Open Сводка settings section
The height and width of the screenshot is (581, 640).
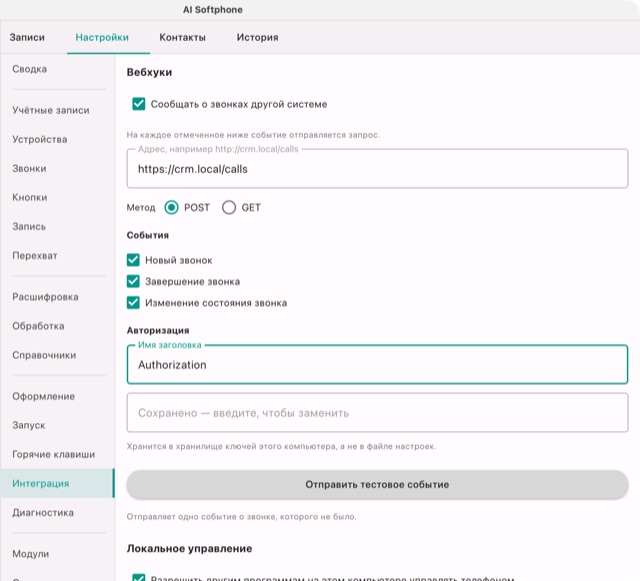[x=57, y=69]
